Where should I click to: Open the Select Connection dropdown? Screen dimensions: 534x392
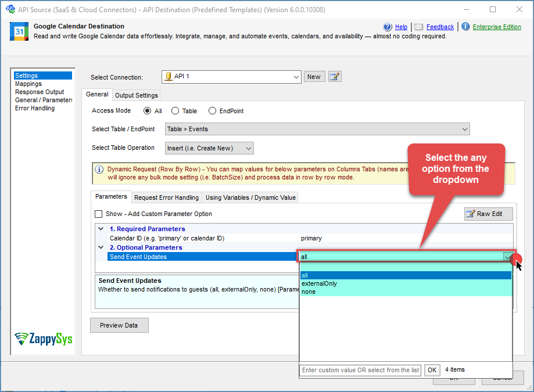pyautogui.click(x=296, y=77)
